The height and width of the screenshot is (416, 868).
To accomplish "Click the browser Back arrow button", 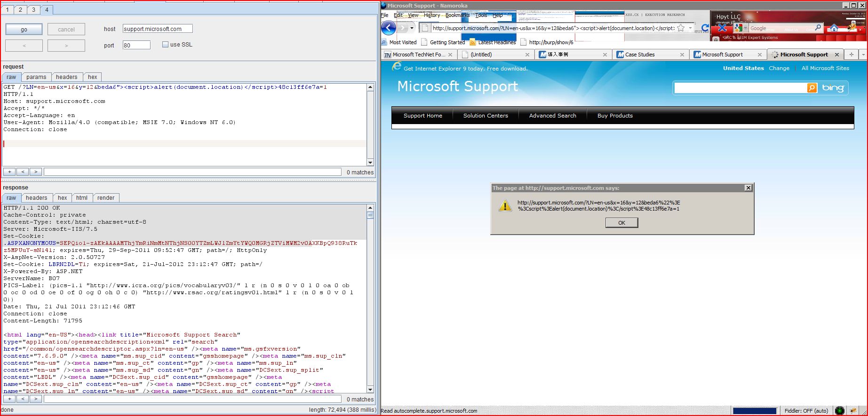I will [x=388, y=28].
